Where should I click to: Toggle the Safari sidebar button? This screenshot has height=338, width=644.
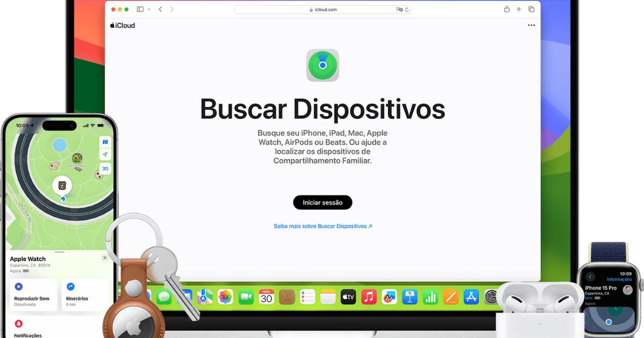(140, 9)
